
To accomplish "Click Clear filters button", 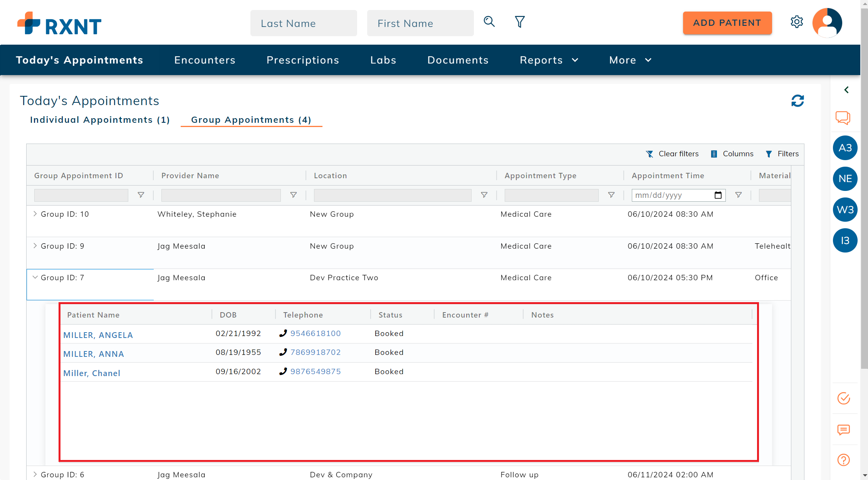I will click(x=672, y=154).
